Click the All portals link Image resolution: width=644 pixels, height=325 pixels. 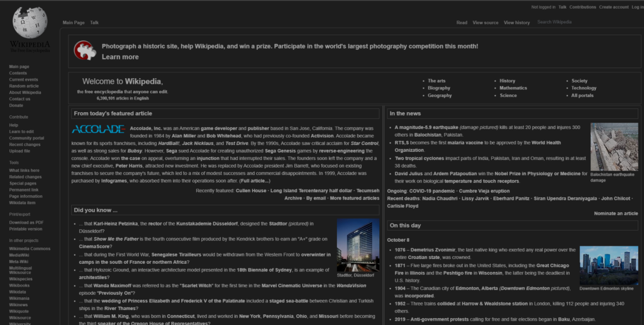[x=582, y=96]
